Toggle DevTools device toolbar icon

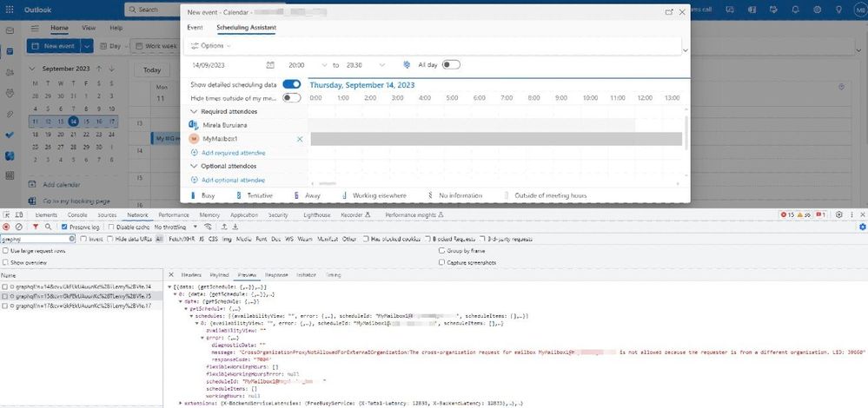(19, 214)
